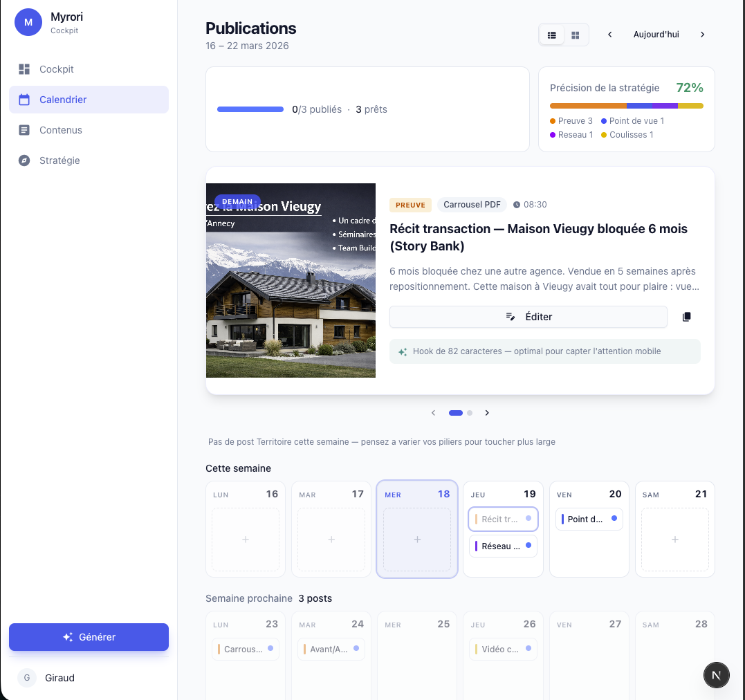Open Cockpit in sidebar
Screen dimensions: 745x700
[57, 69]
